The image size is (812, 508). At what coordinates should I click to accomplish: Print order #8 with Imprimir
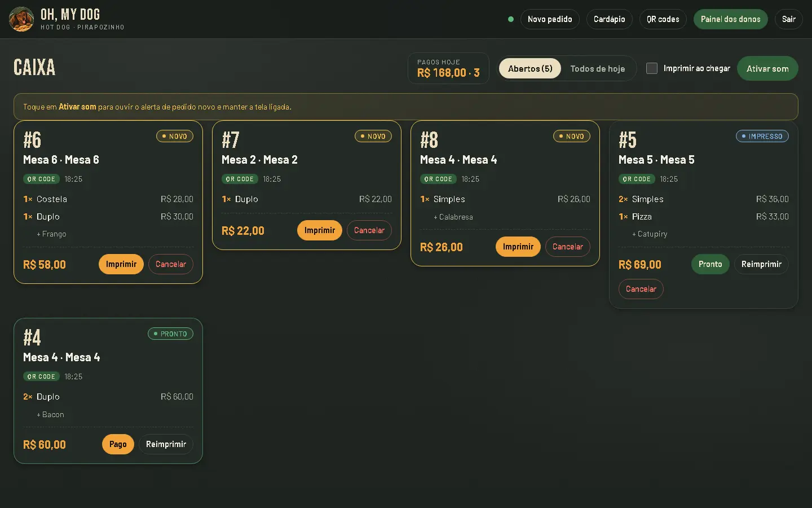[x=518, y=247]
